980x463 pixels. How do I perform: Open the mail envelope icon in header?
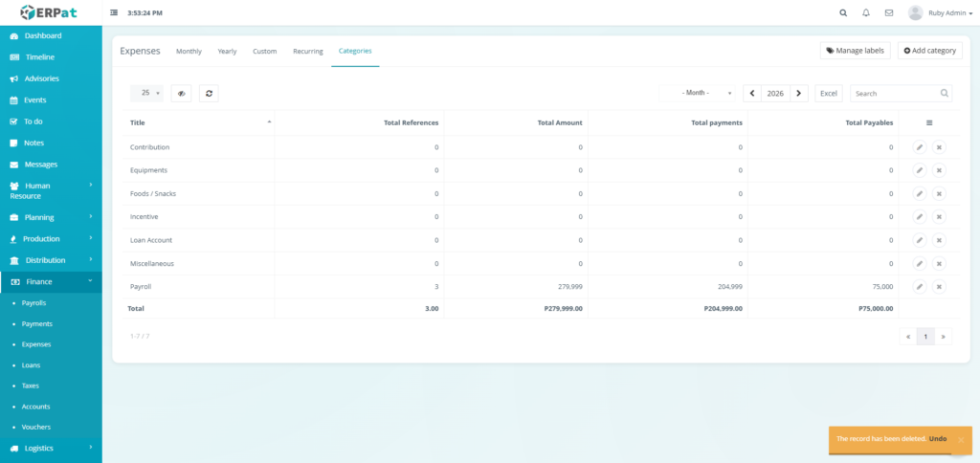[x=889, y=13]
